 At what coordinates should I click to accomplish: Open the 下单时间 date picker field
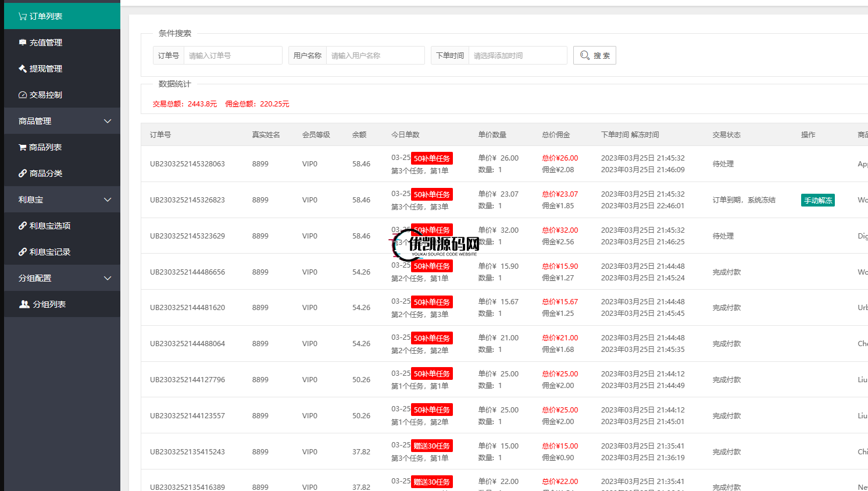tap(517, 55)
